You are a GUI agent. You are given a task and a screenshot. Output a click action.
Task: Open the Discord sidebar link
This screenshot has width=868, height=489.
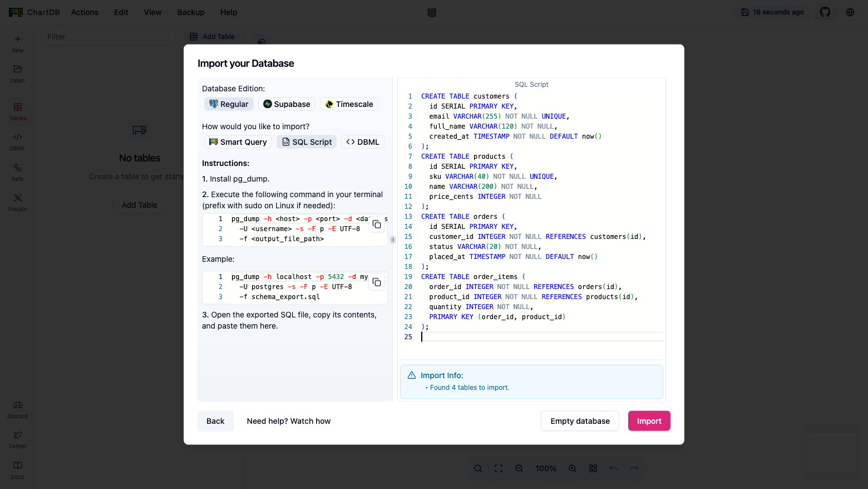17,409
